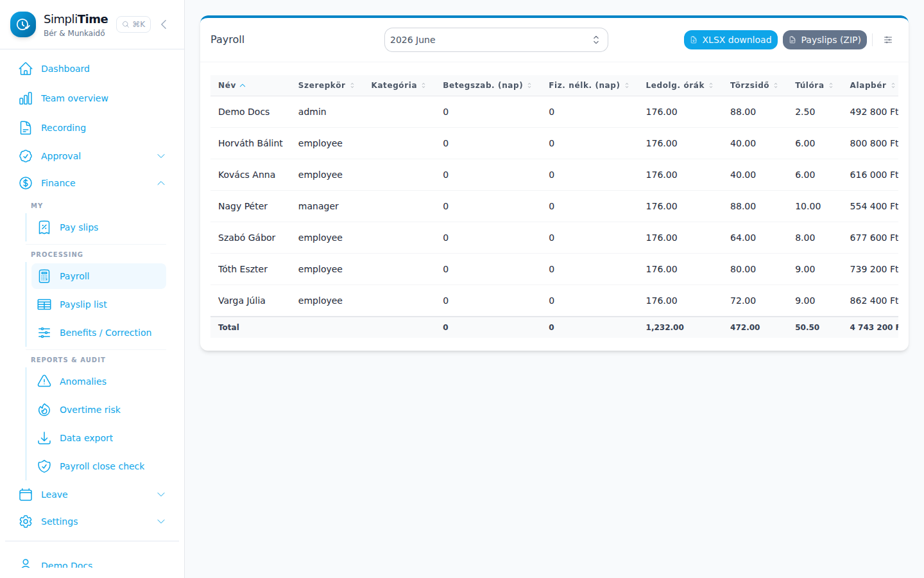Click the XLSX download button
The image size is (924, 578).
pyautogui.click(x=730, y=40)
